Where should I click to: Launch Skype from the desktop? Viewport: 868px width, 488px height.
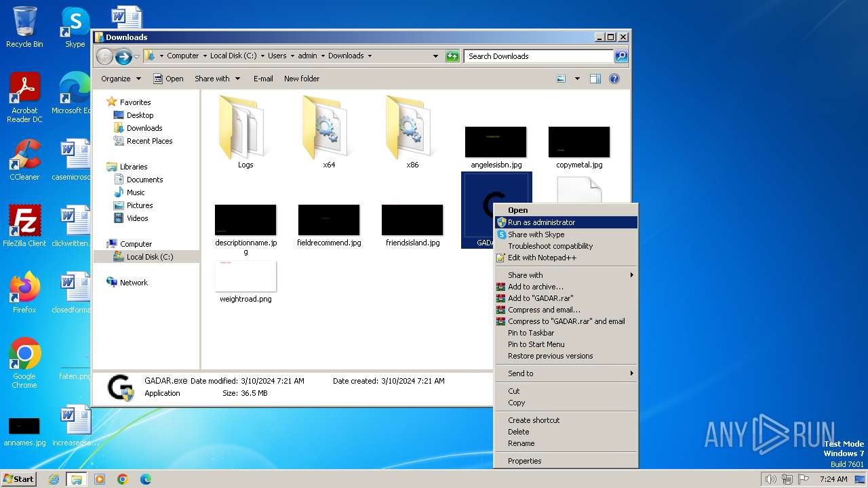pos(75,27)
